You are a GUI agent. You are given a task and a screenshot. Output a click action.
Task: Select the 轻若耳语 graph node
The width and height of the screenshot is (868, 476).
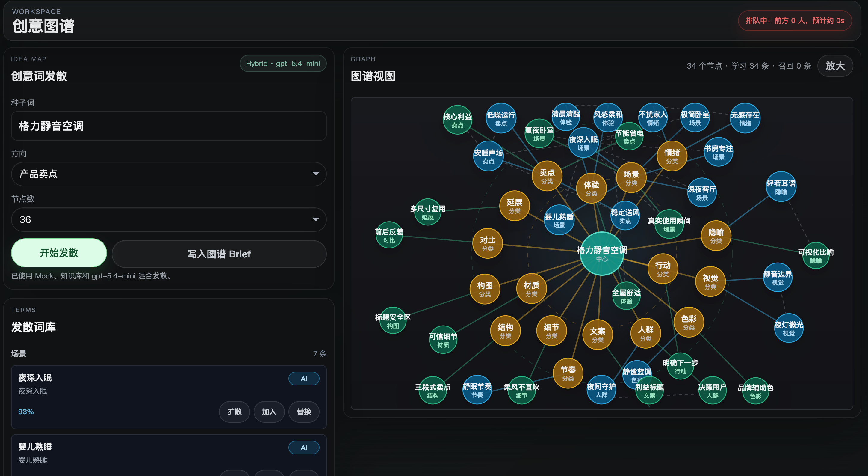pyautogui.click(x=781, y=186)
